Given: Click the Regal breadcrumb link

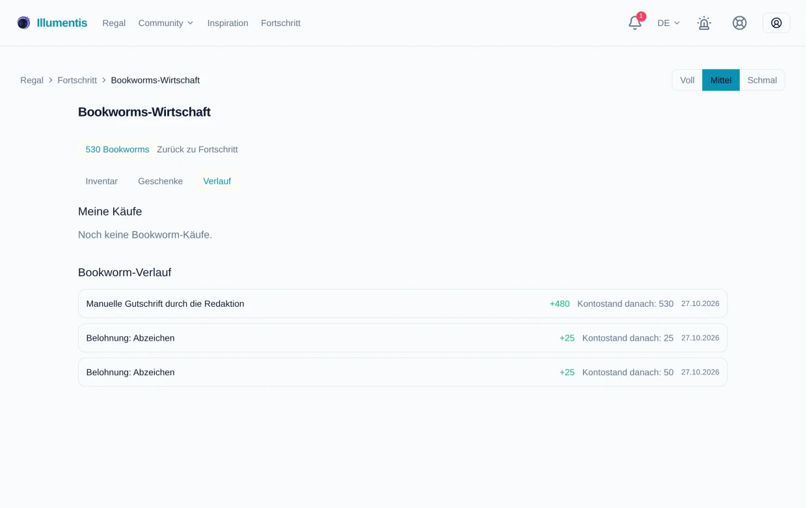Looking at the screenshot, I should pyautogui.click(x=32, y=80).
